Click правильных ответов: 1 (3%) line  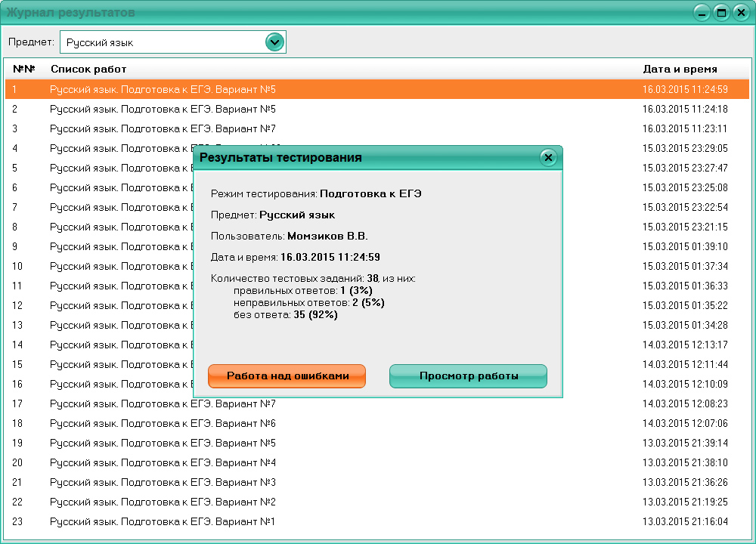pos(303,291)
